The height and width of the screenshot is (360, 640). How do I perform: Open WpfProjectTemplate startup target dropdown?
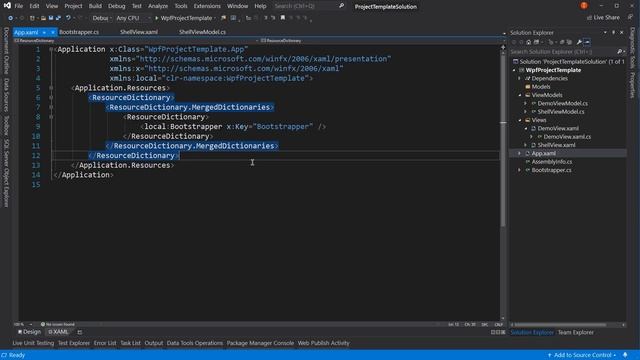pyautogui.click(x=215, y=18)
